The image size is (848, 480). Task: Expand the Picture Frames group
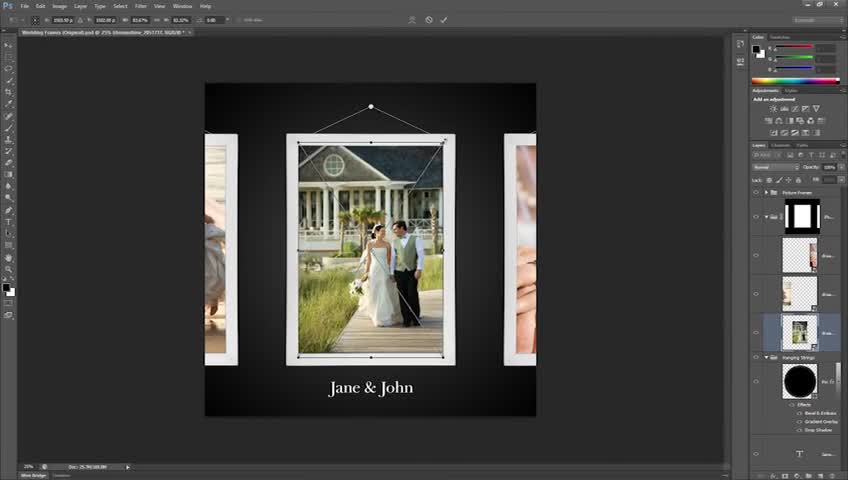coord(766,192)
